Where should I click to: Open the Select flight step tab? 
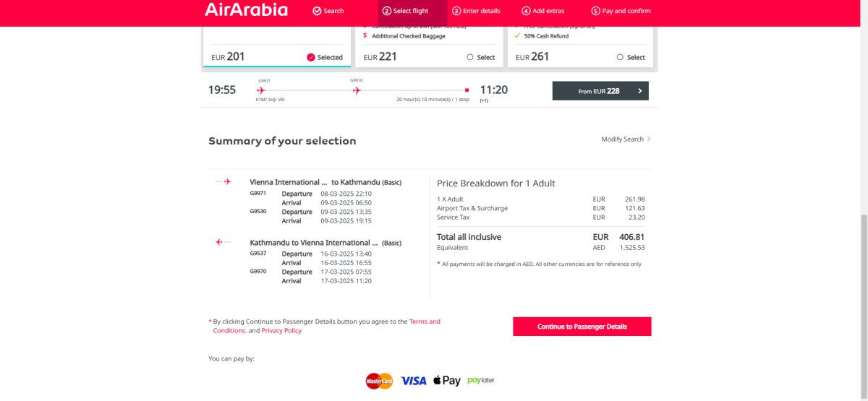pos(406,11)
